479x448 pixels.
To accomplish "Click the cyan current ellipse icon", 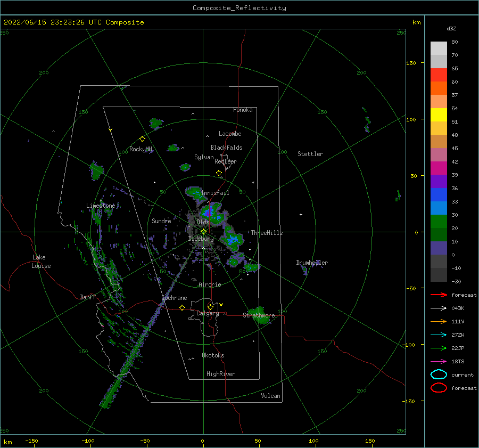I will click(439, 374).
